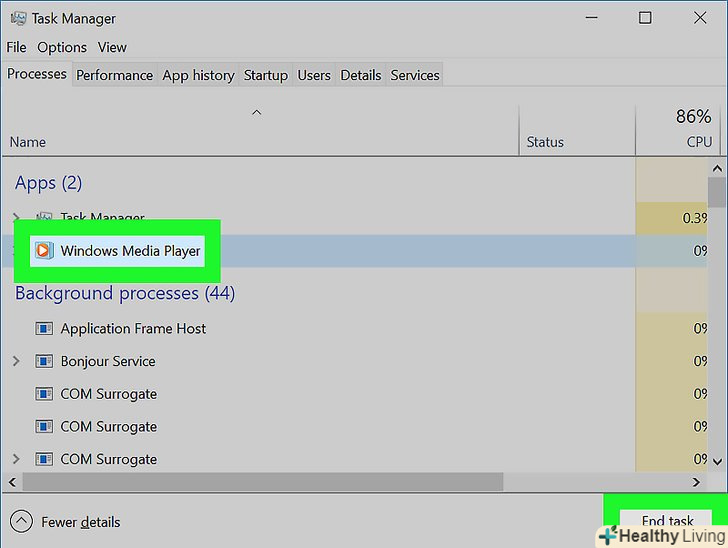Minimize the Task Manager window
The width and height of the screenshot is (728, 548).
coord(592,18)
